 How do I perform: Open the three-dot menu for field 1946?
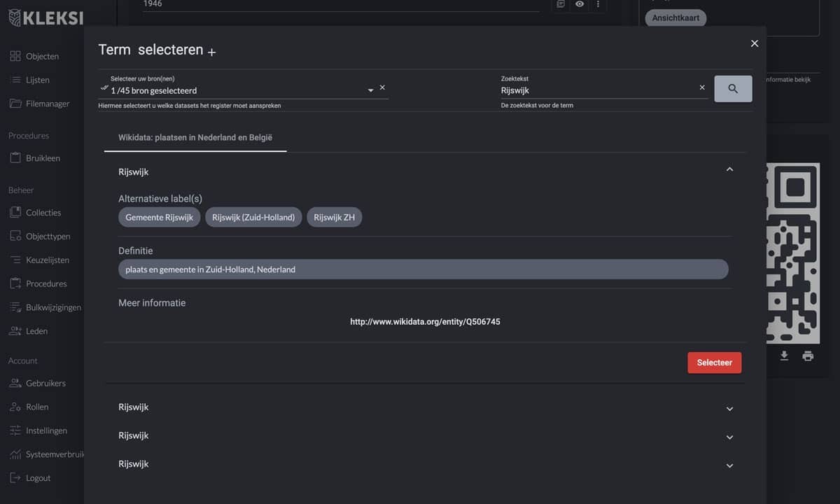tap(598, 4)
